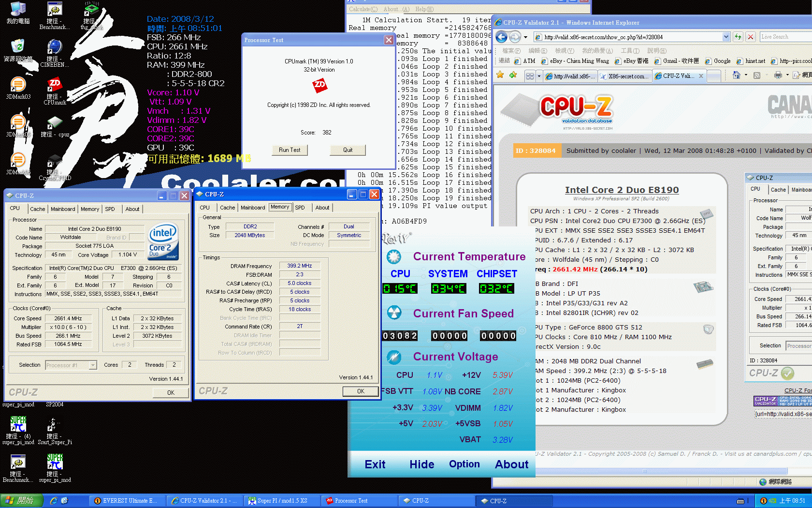Switch to the Mainboard tab in CPU-Z
This screenshot has width=812, height=508.
pos(63,209)
